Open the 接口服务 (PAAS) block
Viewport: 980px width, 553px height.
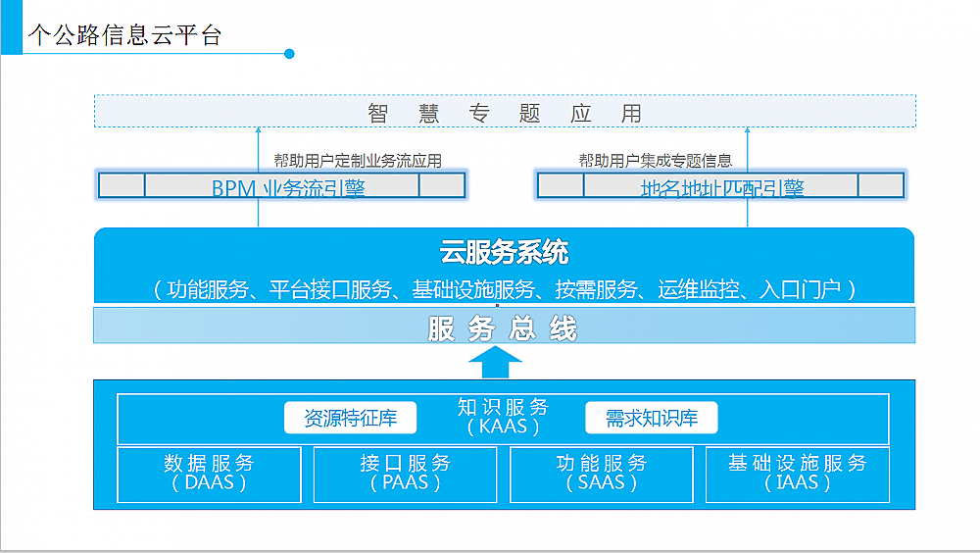point(406,475)
